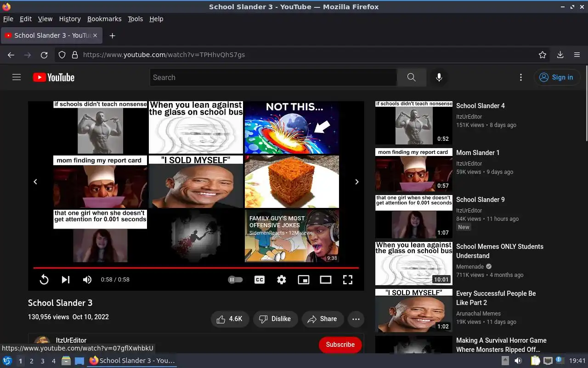Reload the current page
The height and width of the screenshot is (368, 588).
click(x=44, y=55)
